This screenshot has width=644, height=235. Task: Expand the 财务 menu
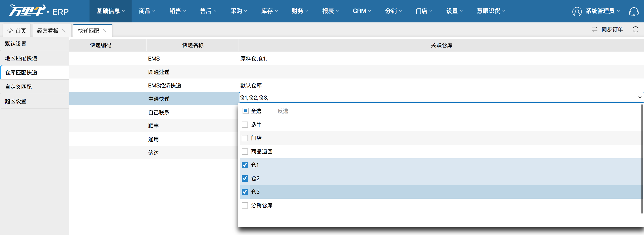pos(300,11)
